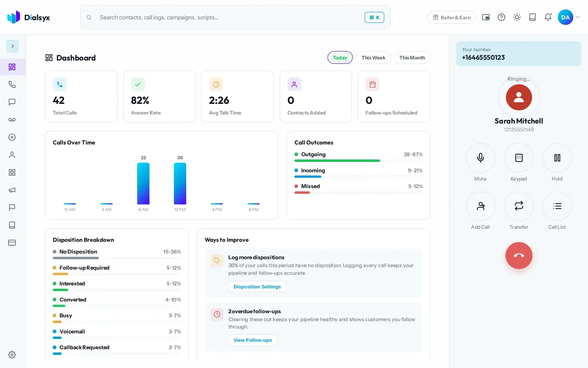Open the contacts person icon in sidebar

click(12, 155)
